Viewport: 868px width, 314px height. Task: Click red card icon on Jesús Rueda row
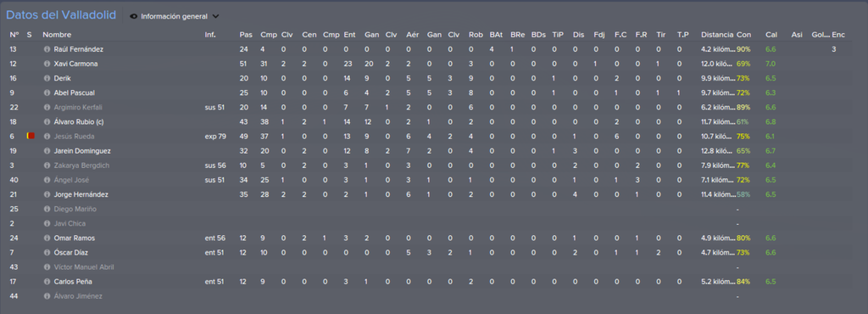coord(31,136)
